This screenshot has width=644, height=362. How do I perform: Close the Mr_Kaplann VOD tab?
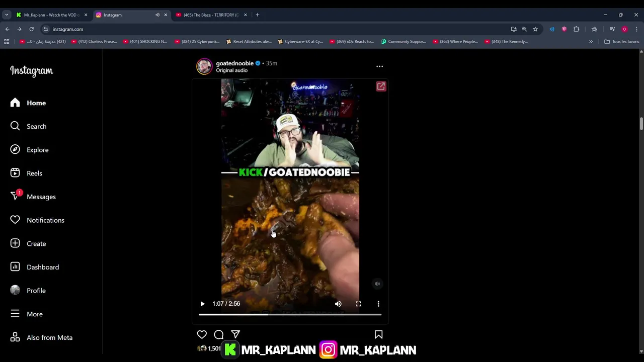(x=86, y=15)
